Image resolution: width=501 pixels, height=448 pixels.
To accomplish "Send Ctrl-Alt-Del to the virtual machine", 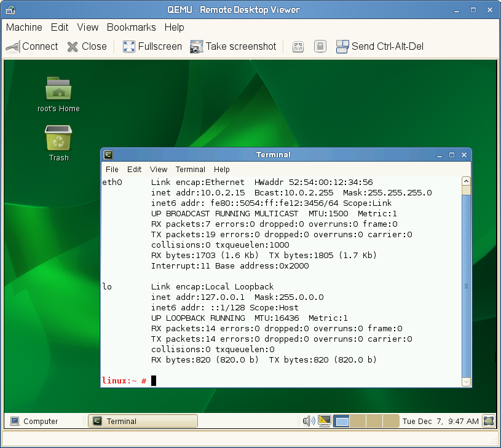I will click(342, 46).
